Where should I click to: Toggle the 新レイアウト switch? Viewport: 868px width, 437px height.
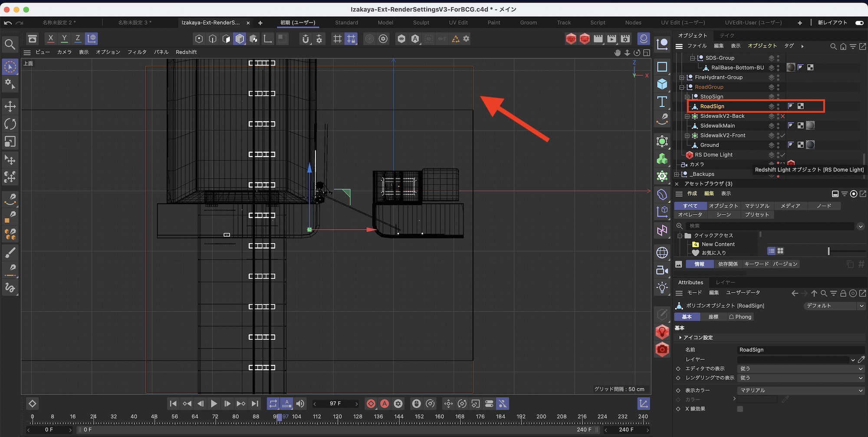click(859, 23)
